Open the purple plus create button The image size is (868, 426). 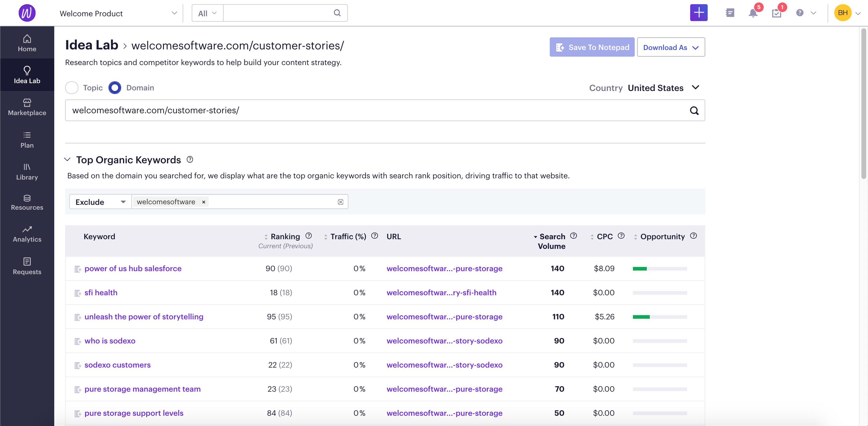pos(699,13)
